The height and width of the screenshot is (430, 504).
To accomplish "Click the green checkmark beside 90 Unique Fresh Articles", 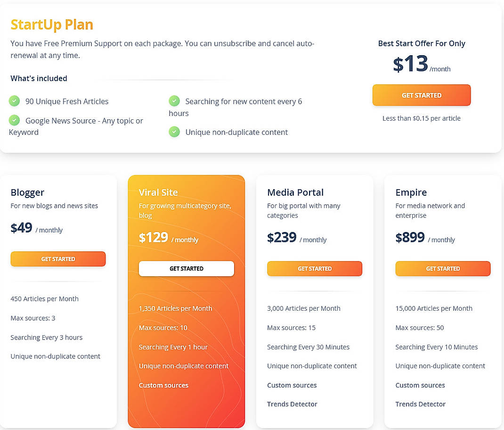I will (x=14, y=101).
